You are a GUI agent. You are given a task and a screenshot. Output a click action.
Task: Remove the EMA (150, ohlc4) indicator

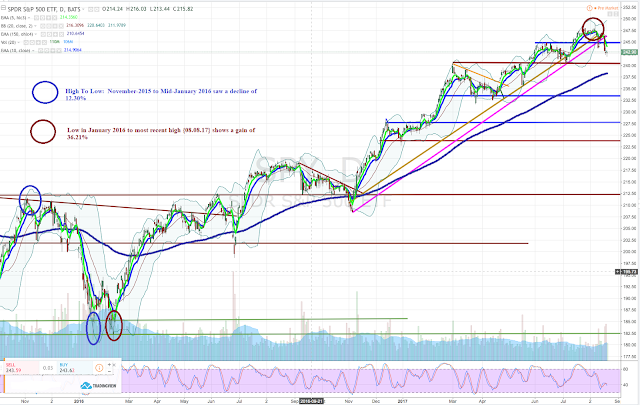[62, 34]
